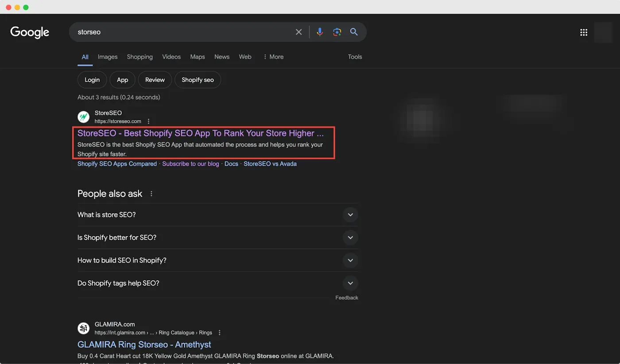The width and height of the screenshot is (620, 364).
Task: Click the https://storeseo.com URL text
Action: point(118,121)
